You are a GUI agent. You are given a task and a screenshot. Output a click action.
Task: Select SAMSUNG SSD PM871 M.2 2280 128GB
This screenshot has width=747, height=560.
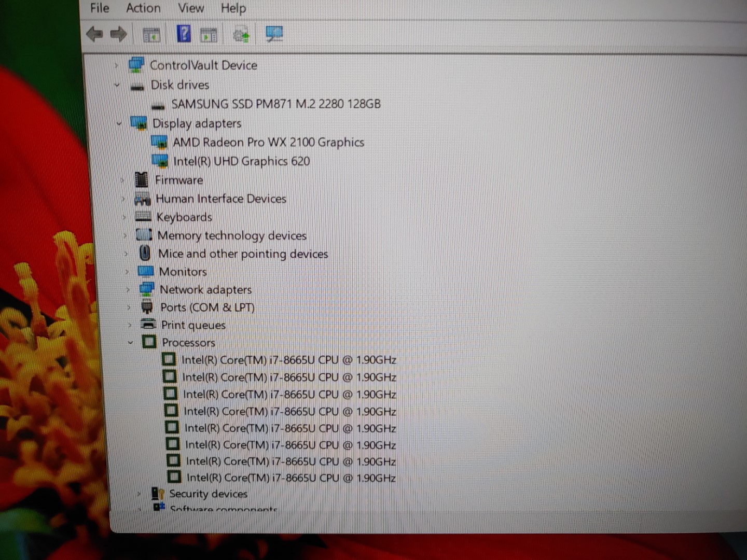(x=276, y=104)
